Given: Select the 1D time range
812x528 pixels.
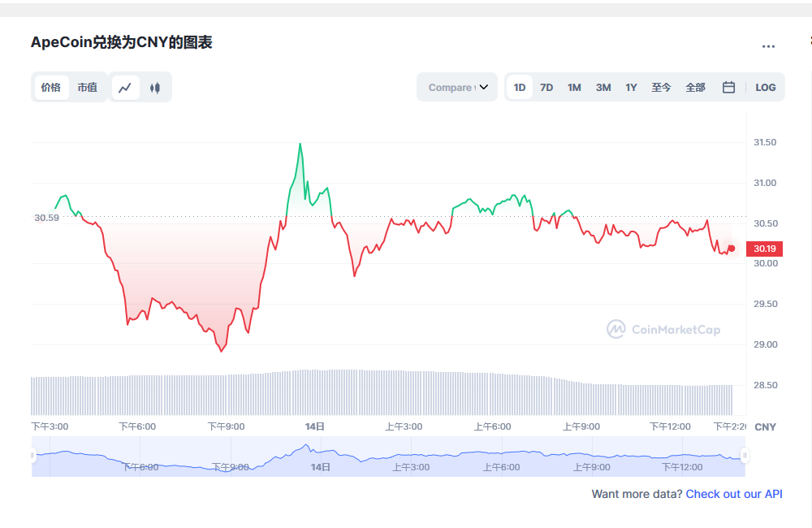Looking at the screenshot, I should [x=520, y=88].
